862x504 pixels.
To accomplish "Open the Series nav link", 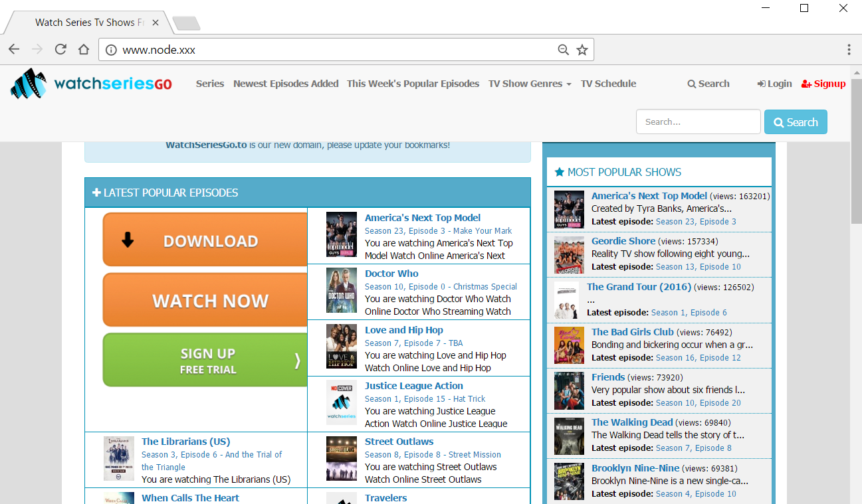I will 210,84.
